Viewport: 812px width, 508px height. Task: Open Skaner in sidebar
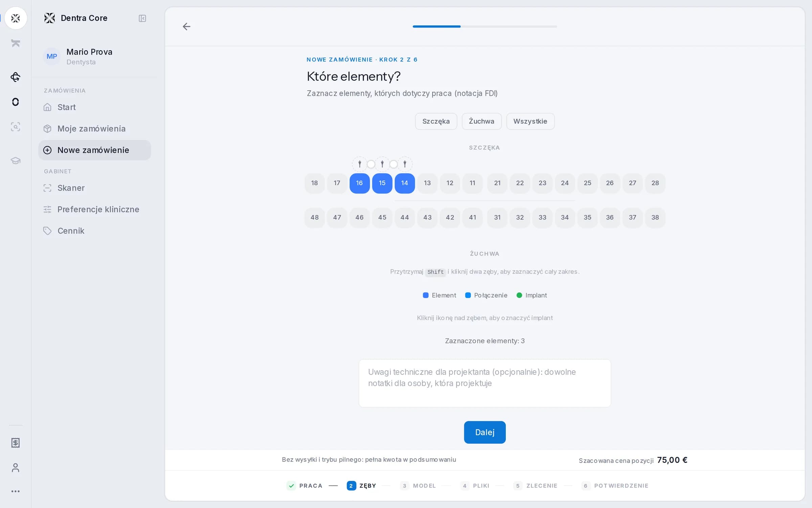click(95, 188)
